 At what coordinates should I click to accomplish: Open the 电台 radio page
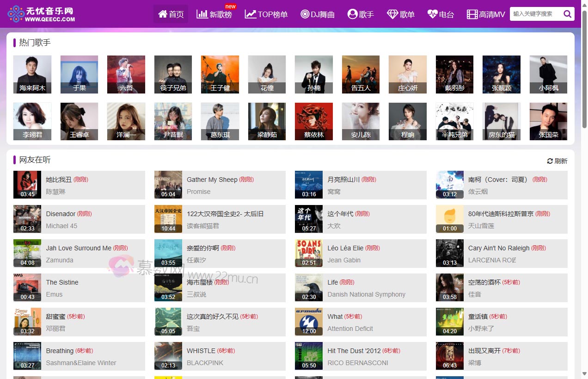tap(441, 14)
